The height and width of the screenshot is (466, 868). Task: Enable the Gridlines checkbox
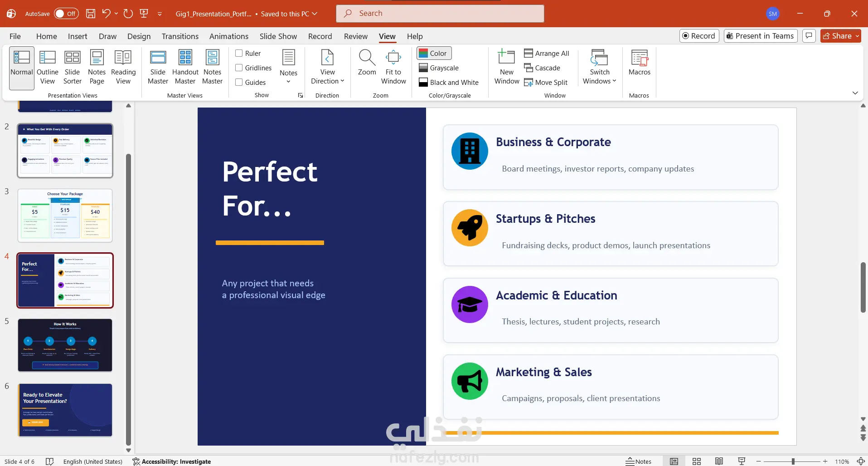(239, 68)
